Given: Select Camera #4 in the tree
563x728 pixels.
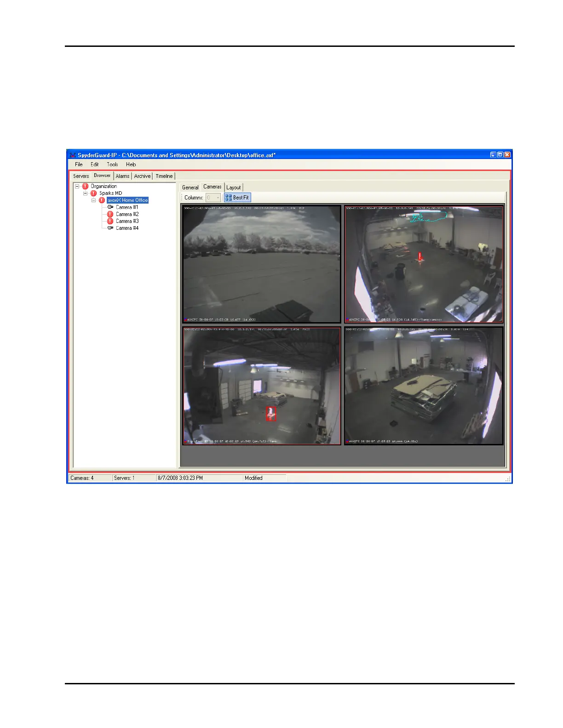Looking at the screenshot, I should 127,228.
